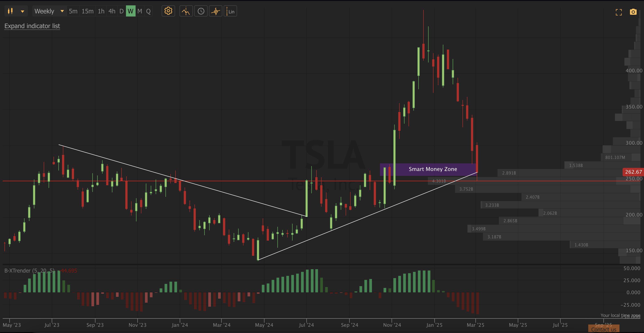The width and height of the screenshot is (644, 333).
Task: Click the 801.107M volume profile label
Action: tap(615, 157)
